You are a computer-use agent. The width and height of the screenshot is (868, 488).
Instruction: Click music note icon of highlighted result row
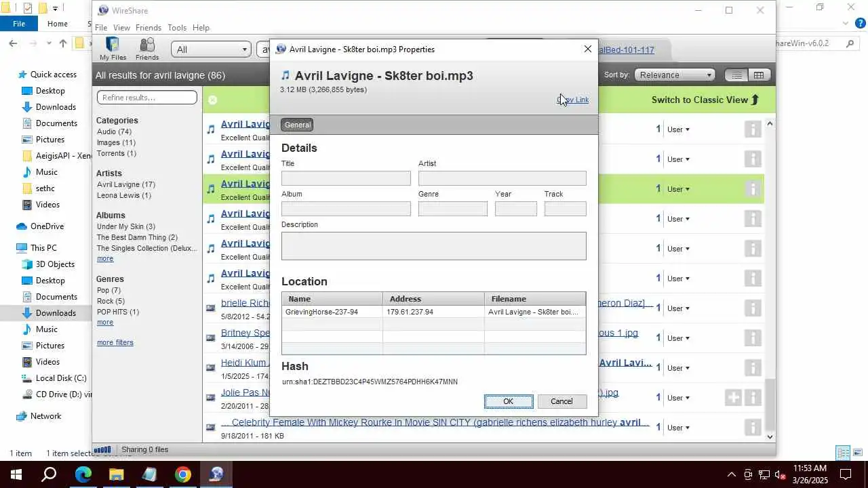pyautogui.click(x=211, y=188)
